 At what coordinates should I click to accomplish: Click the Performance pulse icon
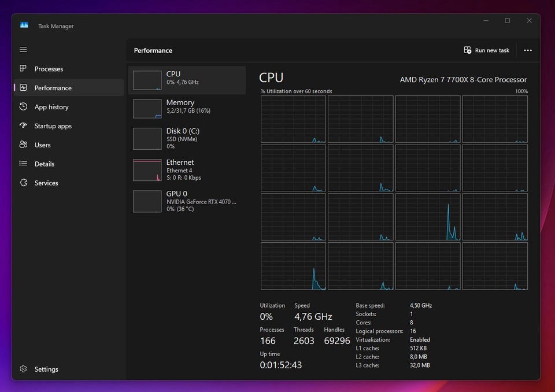pos(23,87)
